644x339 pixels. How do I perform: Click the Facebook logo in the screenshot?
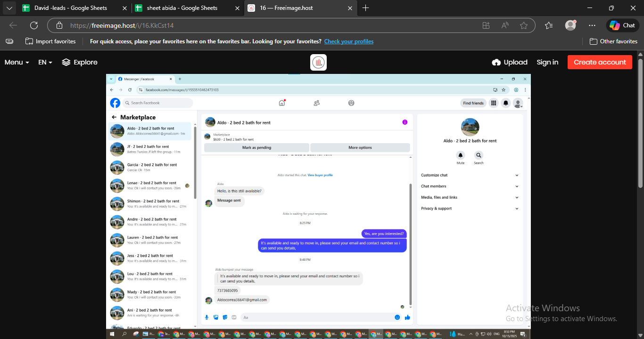tap(115, 103)
